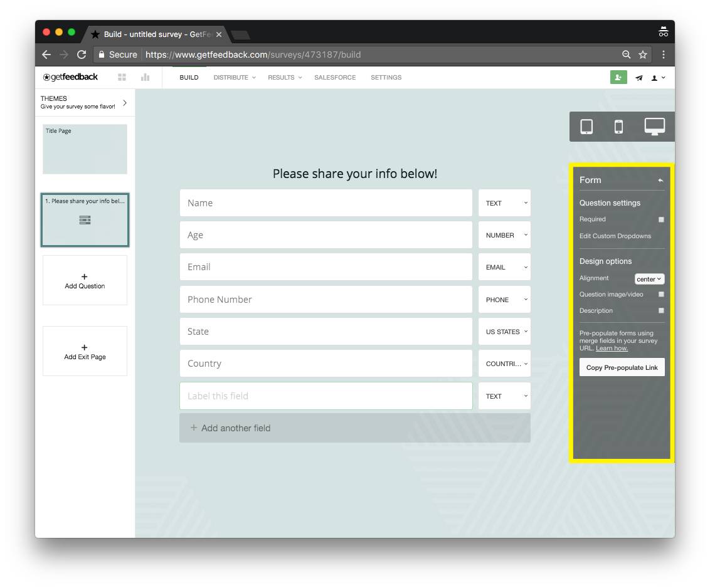Click the green invite user icon
The height and width of the screenshot is (588, 710).
click(x=618, y=76)
